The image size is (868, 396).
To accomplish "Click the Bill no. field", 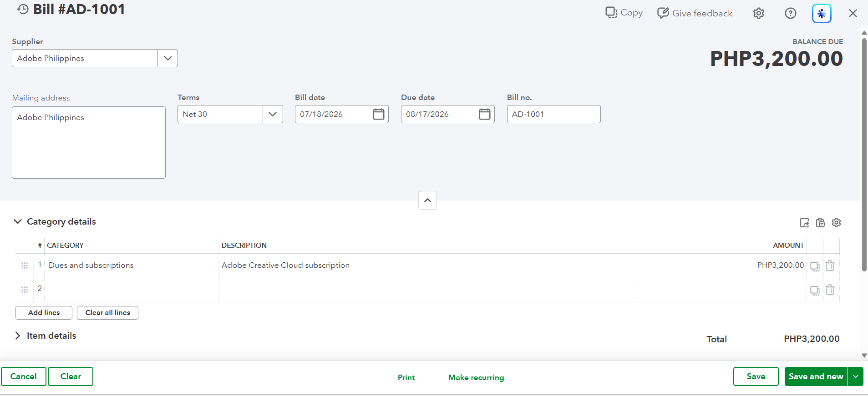I will coord(554,114).
